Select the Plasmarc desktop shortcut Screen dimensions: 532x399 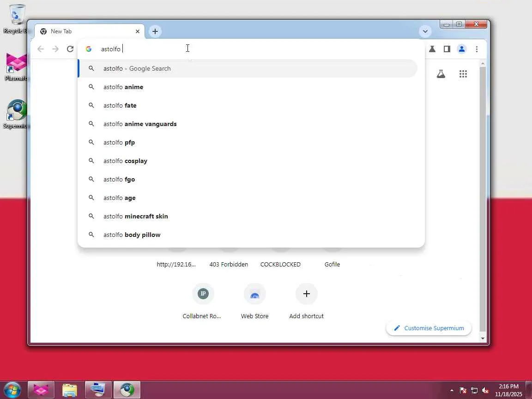16,66
